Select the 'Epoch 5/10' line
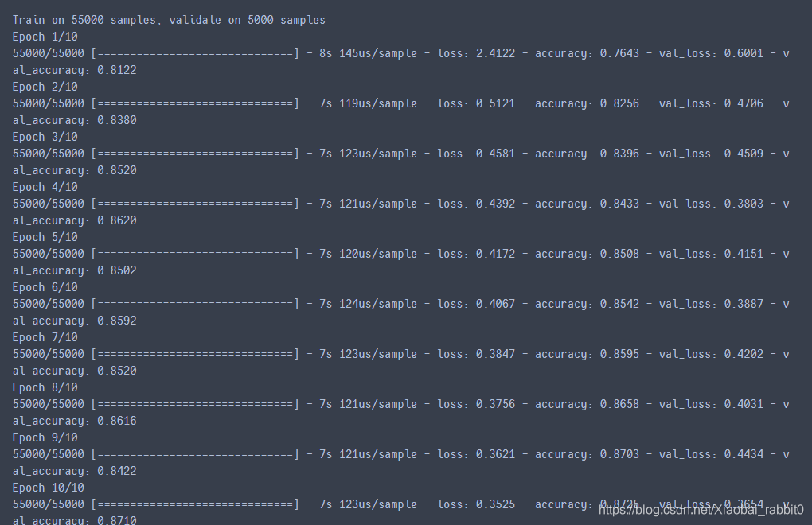The height and width of the screenshot is (525, 812). coord(45,237)
